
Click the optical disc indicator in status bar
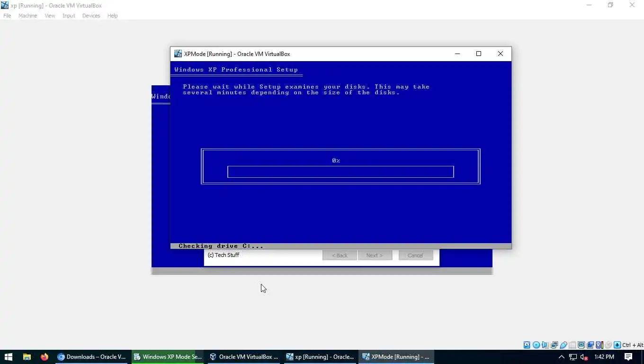536,345
